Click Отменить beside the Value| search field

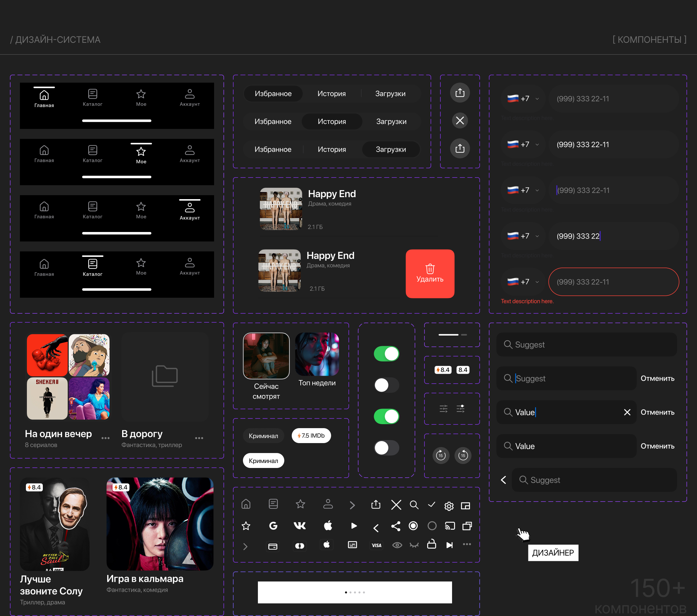pyautogui.click(x=657, y=412)
